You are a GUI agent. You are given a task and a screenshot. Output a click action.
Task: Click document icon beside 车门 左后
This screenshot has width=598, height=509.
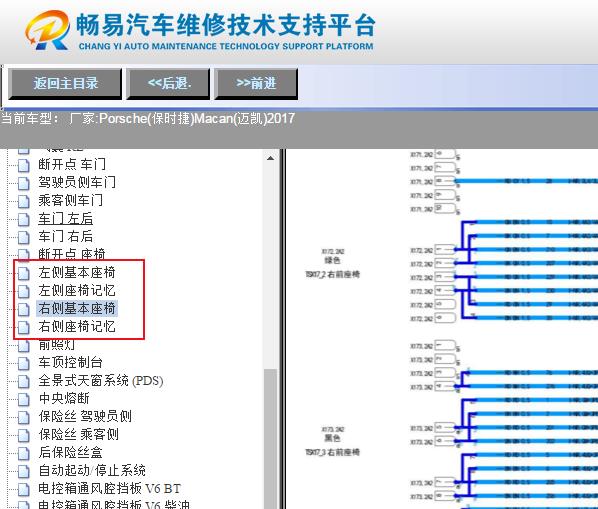pos(24,219)
